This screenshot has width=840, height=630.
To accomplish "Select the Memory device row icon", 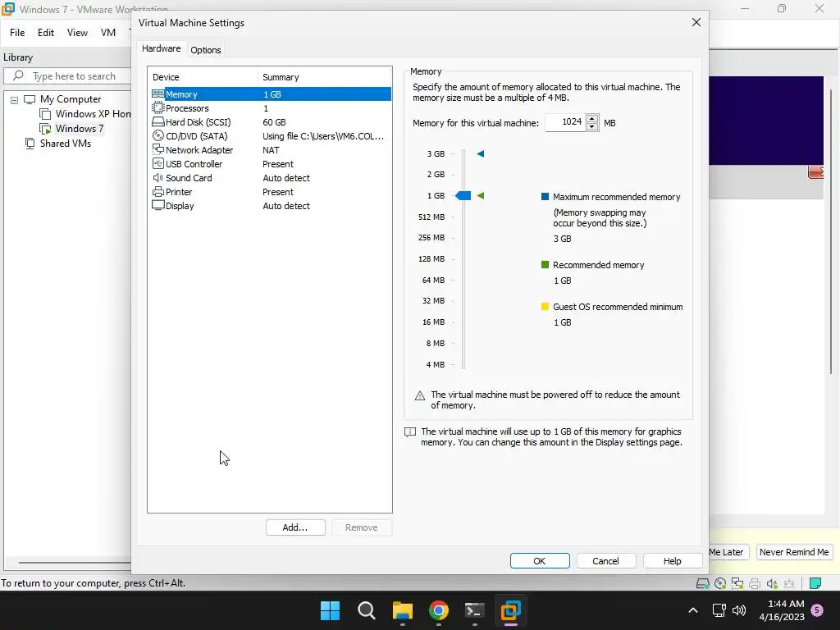I will 158,94.
